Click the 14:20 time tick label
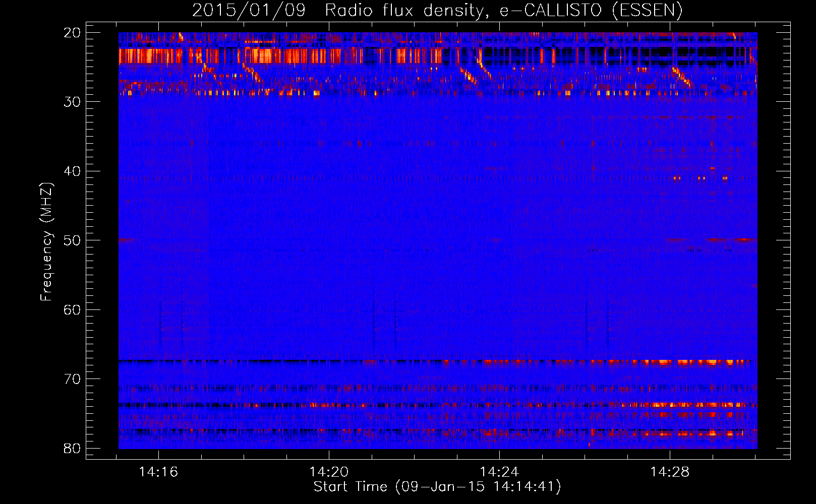The image size is (816, 504). coord(329,472)
